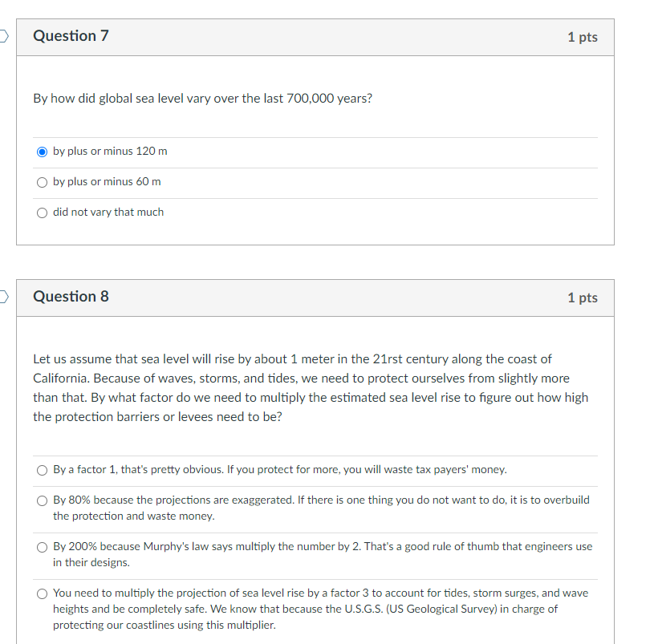
Task: Click the '1 pts' label of Question 8
Action: [x=583, y=298]
